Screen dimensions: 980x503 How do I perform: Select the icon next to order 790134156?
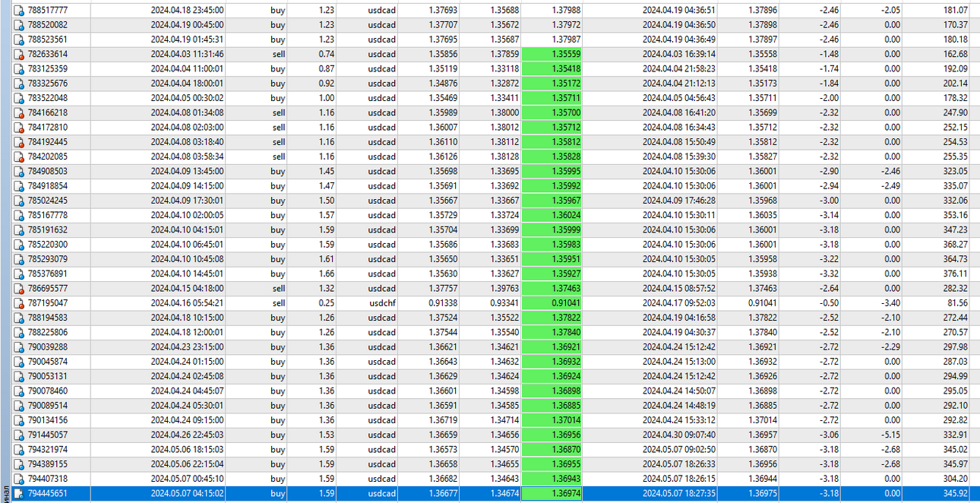pyautogui.click(x=18, y=419)
